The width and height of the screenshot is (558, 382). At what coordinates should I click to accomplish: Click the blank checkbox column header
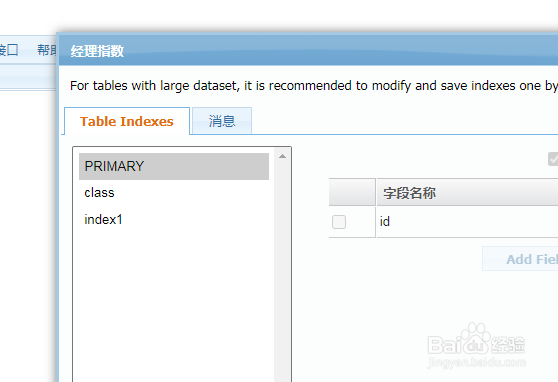click(x=352, y=193)
